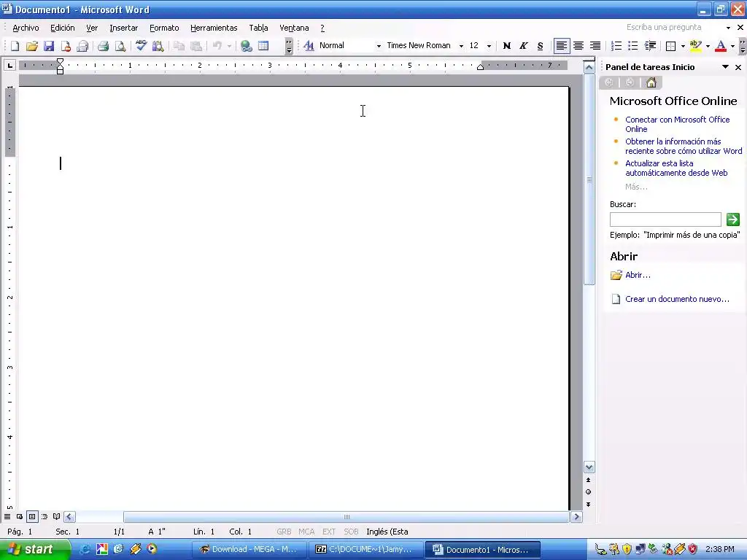
Task: Switch to 7-Zip C:\DOCUME~1 taskbar window
Action: (365, 550)
